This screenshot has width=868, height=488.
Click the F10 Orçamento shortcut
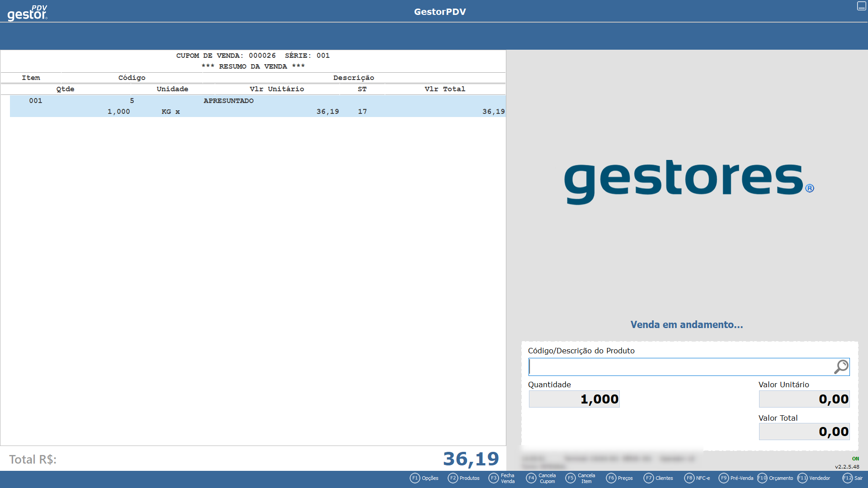tap(762, 478)
